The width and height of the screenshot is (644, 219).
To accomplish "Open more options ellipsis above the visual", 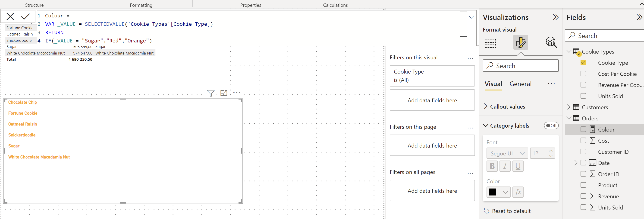I will click(236, 93).
